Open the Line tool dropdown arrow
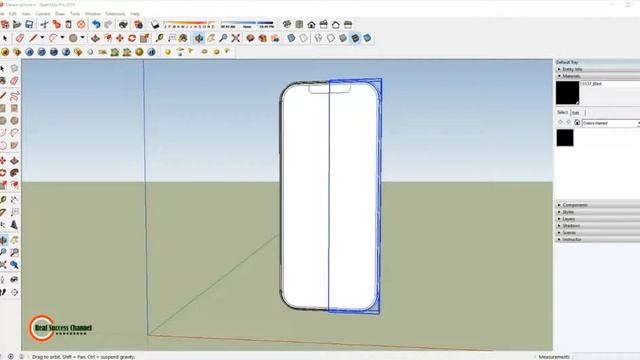Image resolution: width=640 pixels, height=360 pixels. click(42, 38)
